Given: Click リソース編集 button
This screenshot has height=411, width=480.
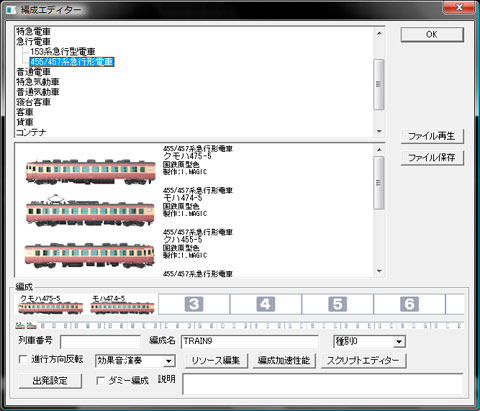Looking at the screenshot, I should click(x=216, y=361).
